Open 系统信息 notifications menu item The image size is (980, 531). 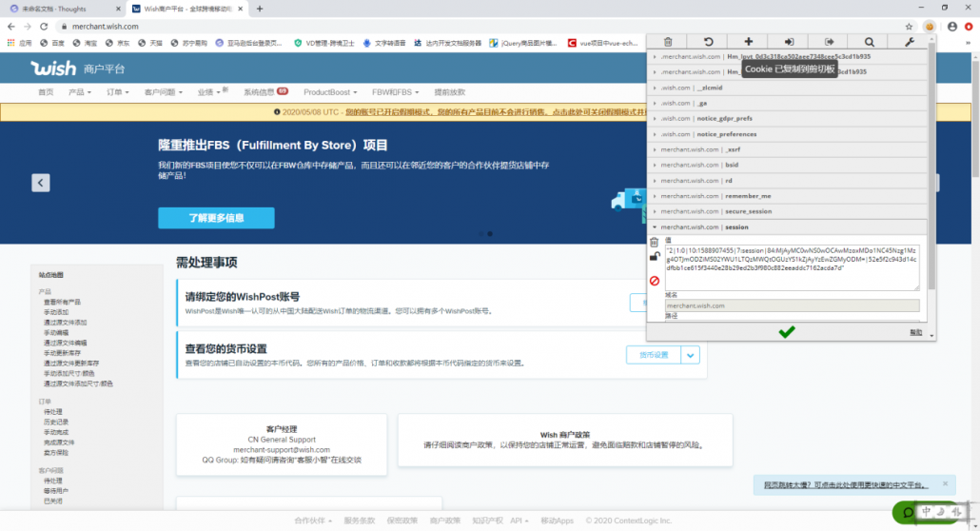[265, 92]
